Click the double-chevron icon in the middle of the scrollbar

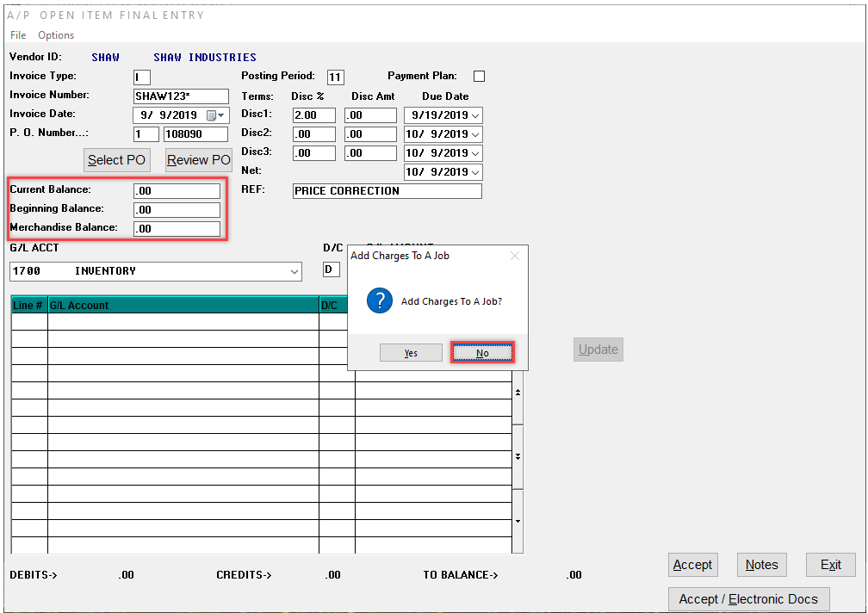[518, 456]
